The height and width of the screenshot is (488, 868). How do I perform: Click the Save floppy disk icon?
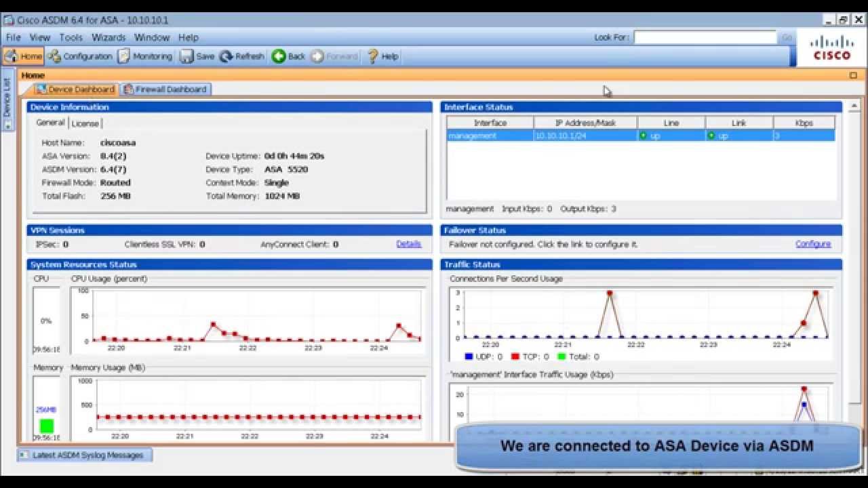coord(186,56)
